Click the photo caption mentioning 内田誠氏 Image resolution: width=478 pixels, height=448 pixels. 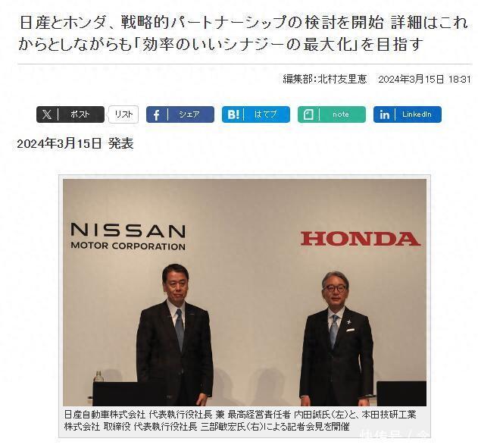coord(240,420)
